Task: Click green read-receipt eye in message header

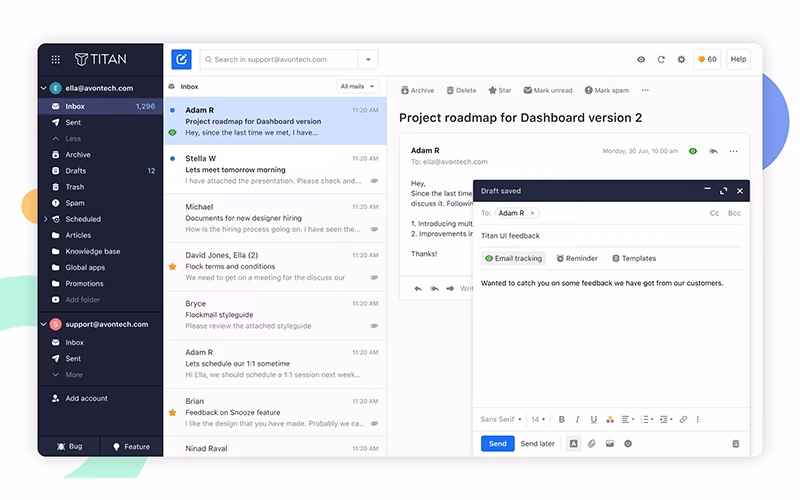Action: point(693,152)
